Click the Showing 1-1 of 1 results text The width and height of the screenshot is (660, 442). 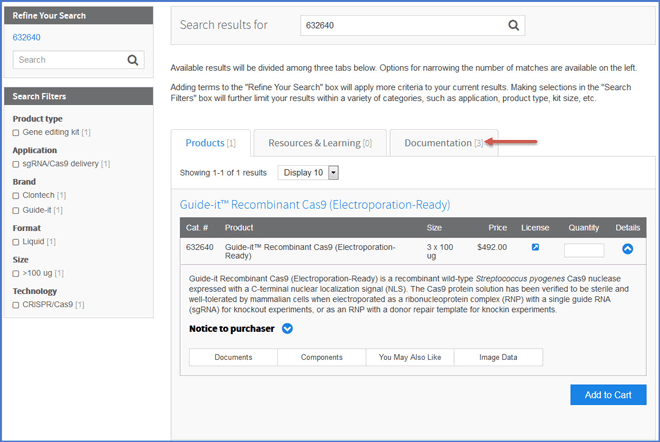223,173
